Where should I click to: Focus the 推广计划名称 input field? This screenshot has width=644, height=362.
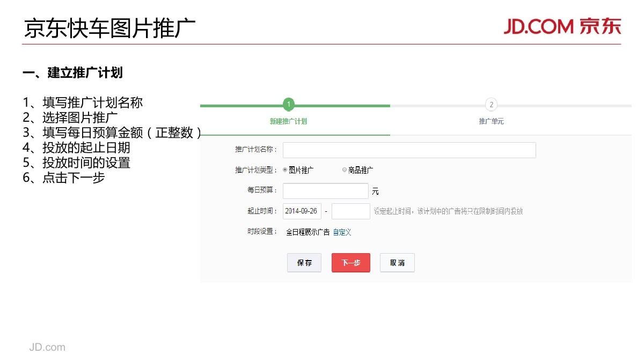pyautogui.click(x=409, y=150)
